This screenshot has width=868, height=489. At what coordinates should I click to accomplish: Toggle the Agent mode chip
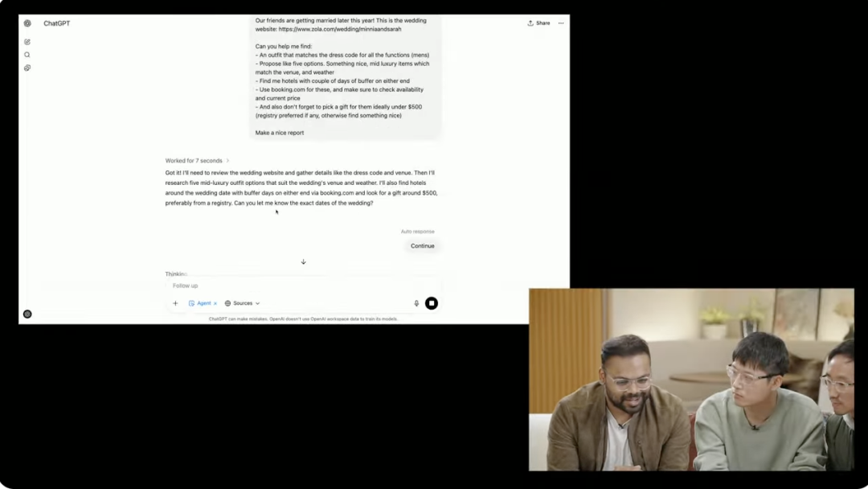(x=200, y=303)
